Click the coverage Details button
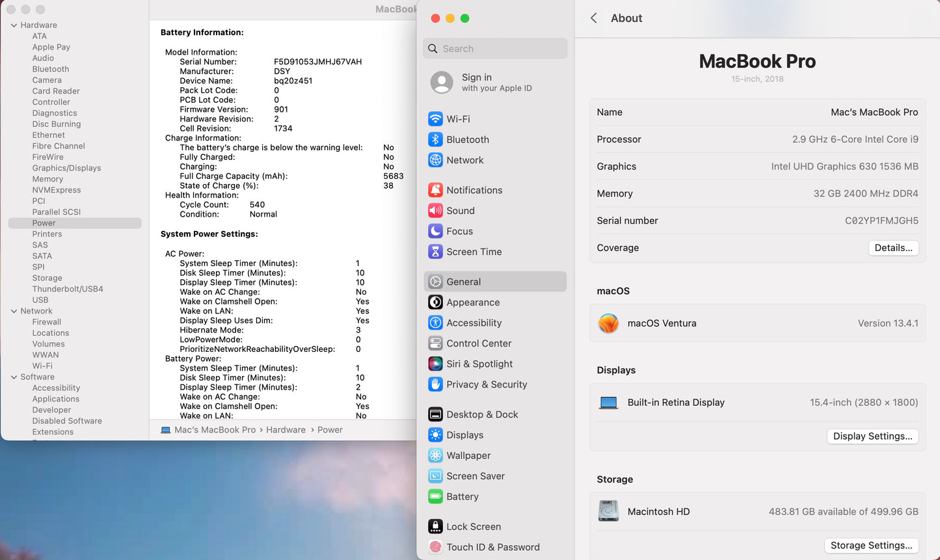The height and width of the screenshot is (560, 940). tap(893, 248)
